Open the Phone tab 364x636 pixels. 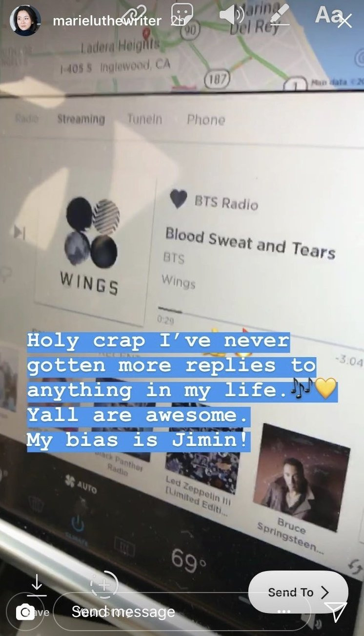pyautogui.click(x=206, y=120)
